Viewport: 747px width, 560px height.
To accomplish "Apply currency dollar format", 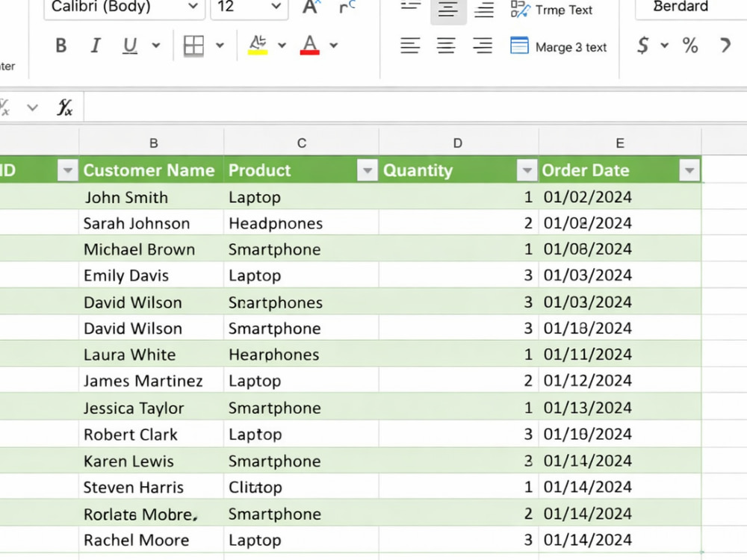I will coord(642,46).
